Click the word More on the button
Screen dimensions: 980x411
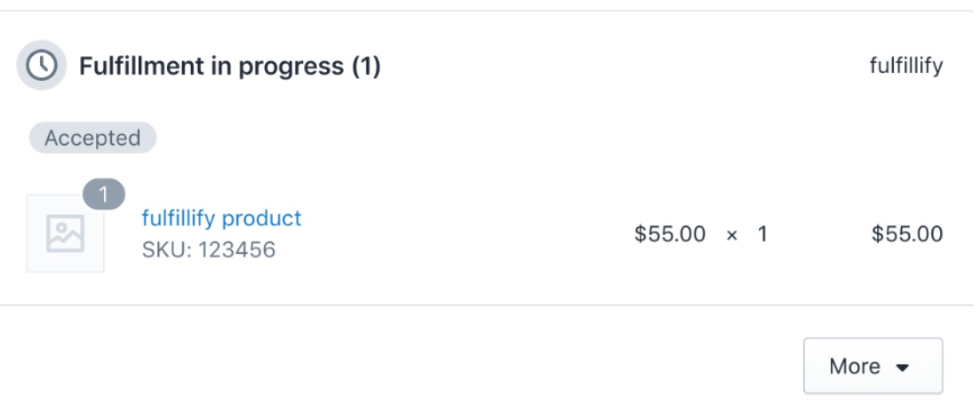(855, 366)
